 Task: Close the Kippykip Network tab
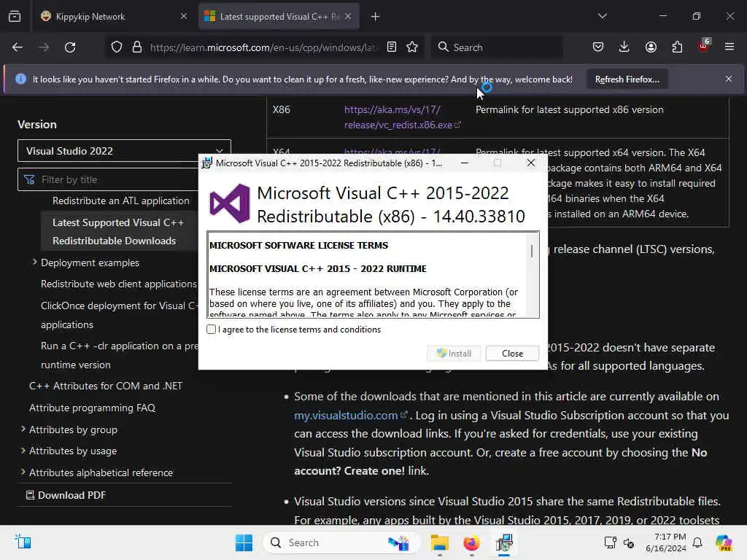pyautogui.click(x=184, y=17)
